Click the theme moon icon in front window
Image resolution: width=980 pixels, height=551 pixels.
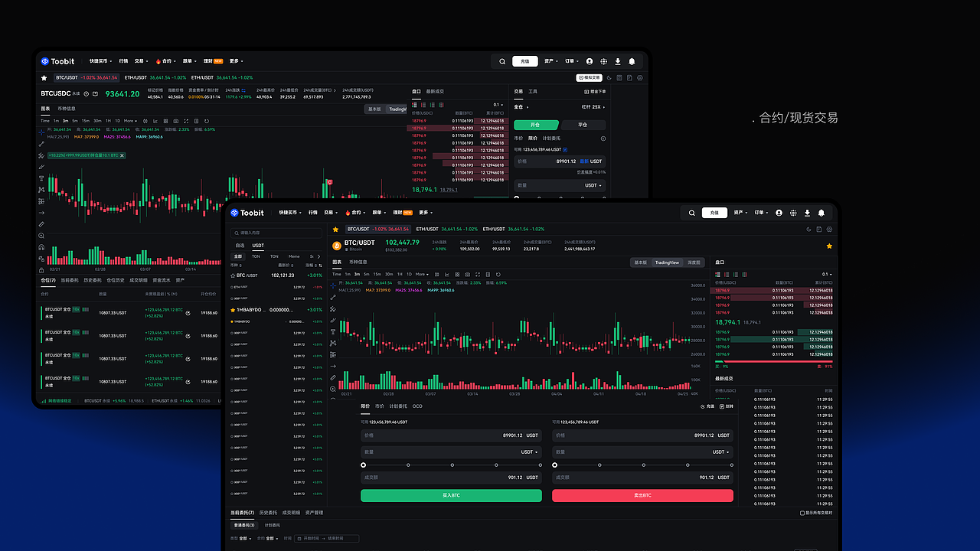pos(808,229)
